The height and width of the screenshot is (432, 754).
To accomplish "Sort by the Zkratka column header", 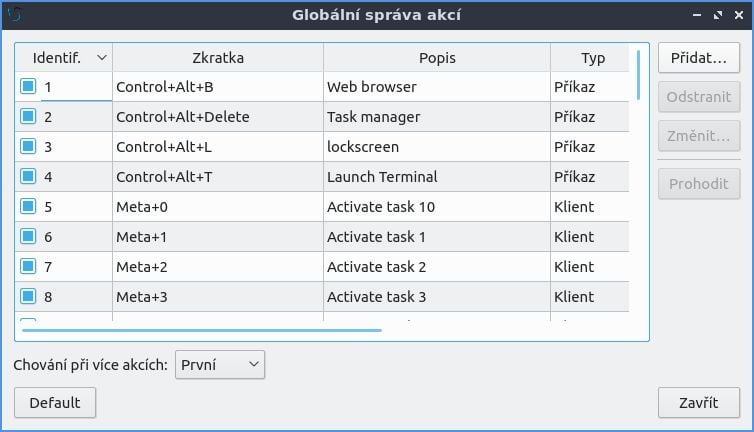I will coord(218,58).
